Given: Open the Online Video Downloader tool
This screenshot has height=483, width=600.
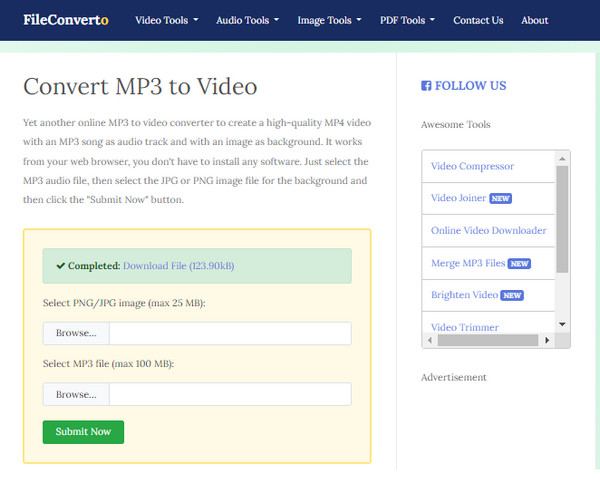Looking at the screenshot, I should pos(489,231).
